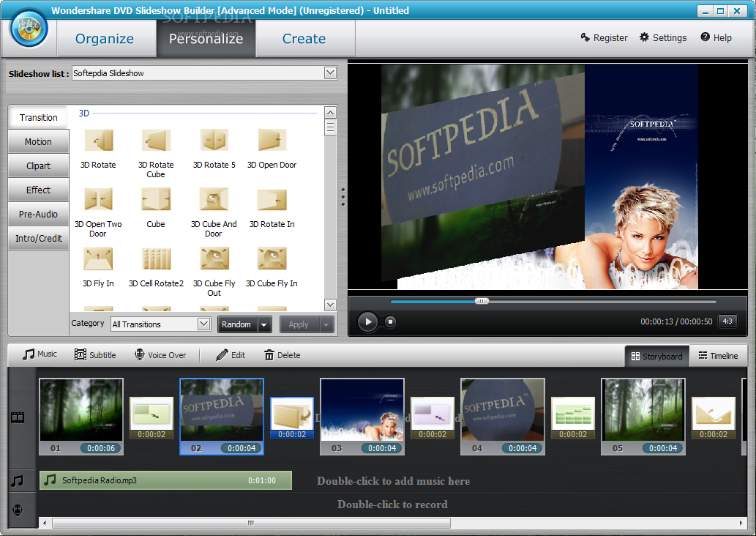This screenshot has width=756, height=536.
Task: Click the preview progress slider handle
Action: tap(482, 301)
